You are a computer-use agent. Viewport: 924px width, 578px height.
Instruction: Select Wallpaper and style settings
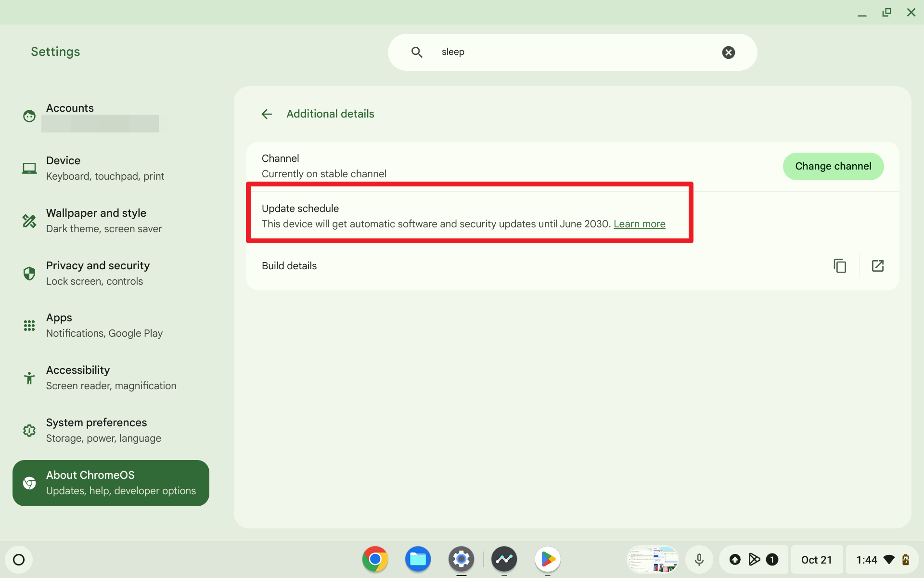pyautogui.click(x=111, y=221)
